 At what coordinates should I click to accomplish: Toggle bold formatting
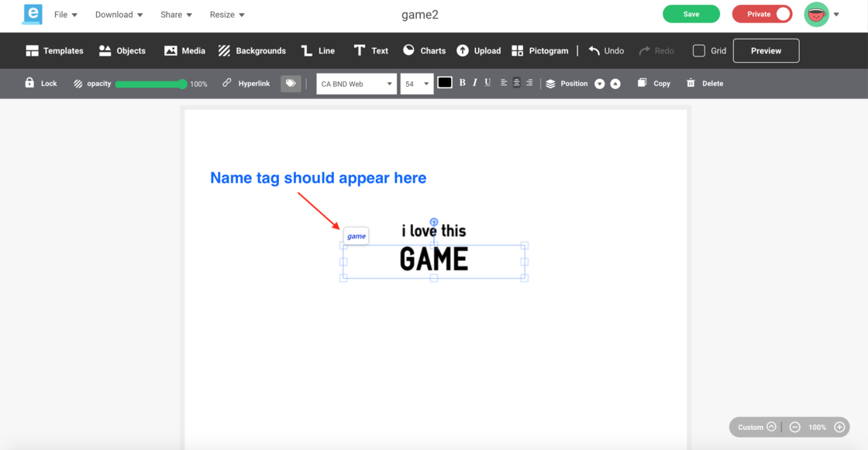[462, 83]
